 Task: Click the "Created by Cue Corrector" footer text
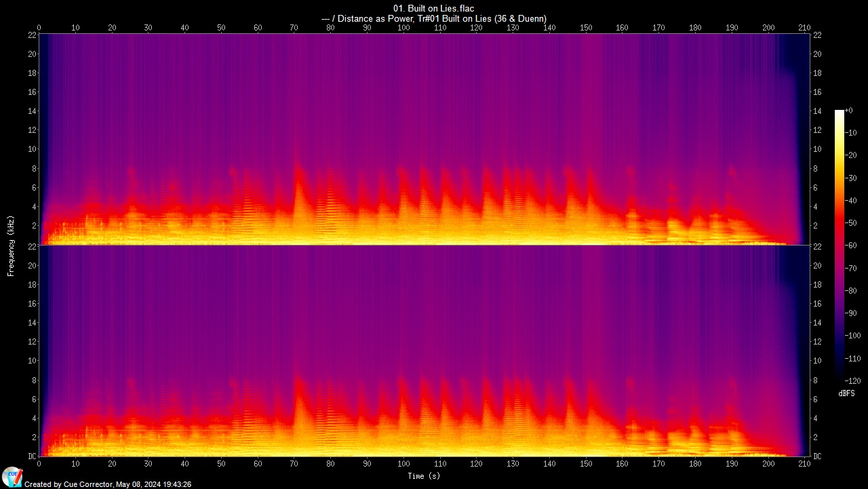pyautogui.click(x=108, y=484)
